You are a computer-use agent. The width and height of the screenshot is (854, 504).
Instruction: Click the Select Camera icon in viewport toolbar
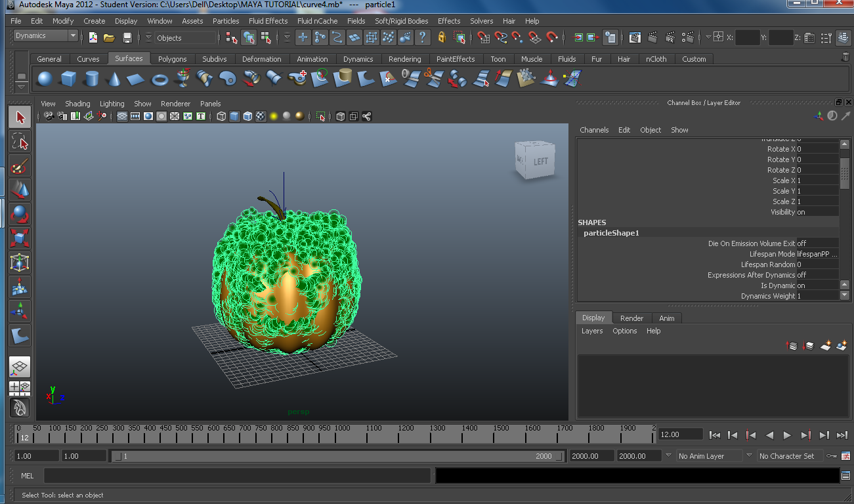point(49,116)
